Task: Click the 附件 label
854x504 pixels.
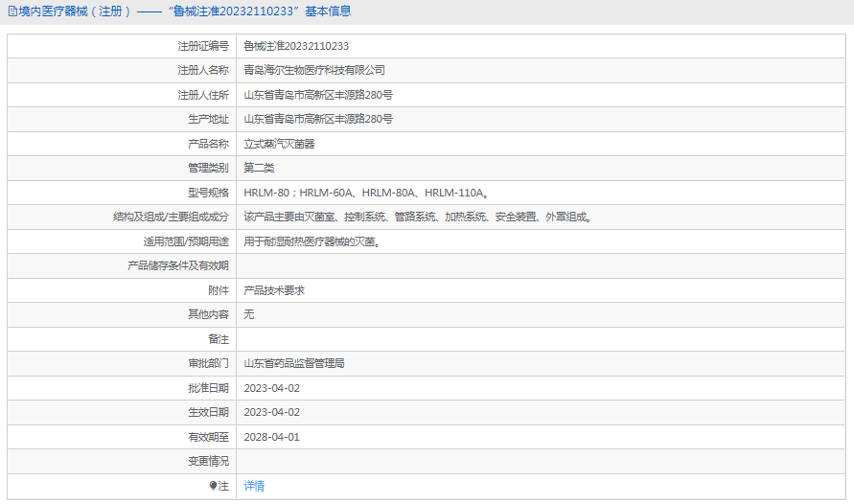Action: (x=219, y=290)
